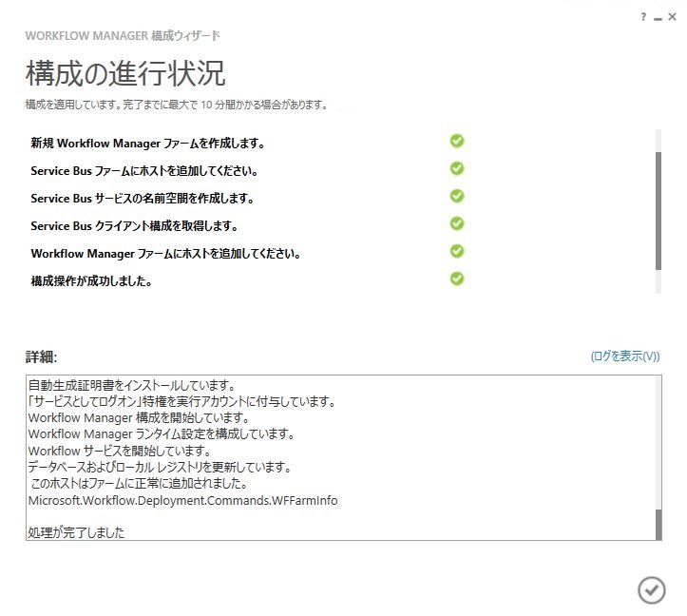Select step text Workflow Manager ファームにホストを追加してください

(x=165, y=254)
